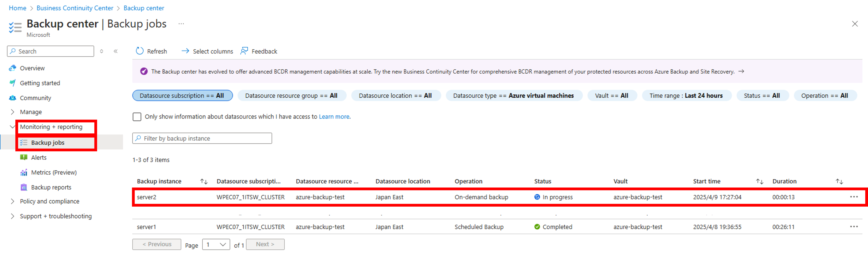868x256 pixels.
Task: Open more options for server2 row
Action: tap(853, 197)
